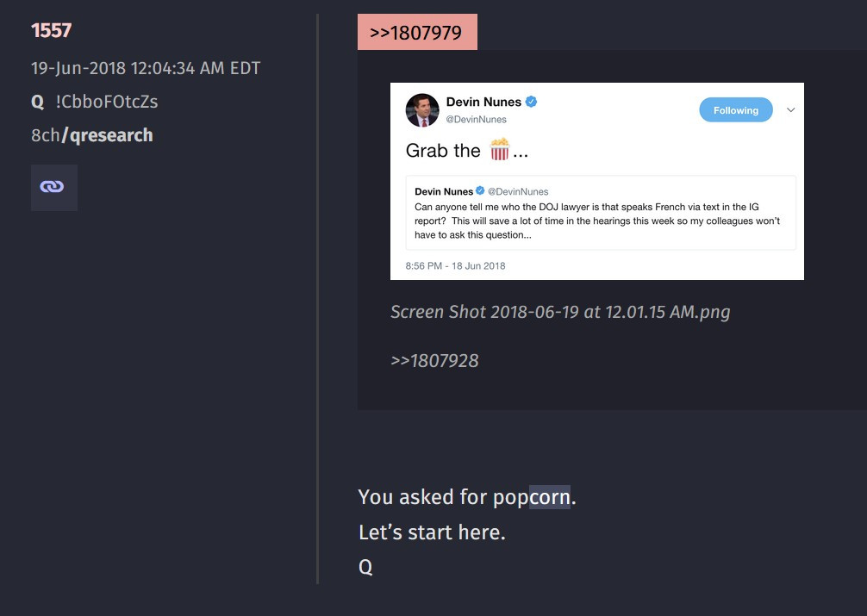Screen dimensions: 867x616
Task: Click the large Devin Nunes display name
Action: point(483,102)
